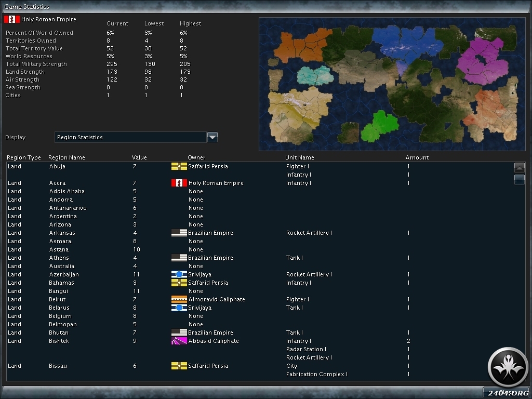Click the Saffarid Persia flag in Abuja row

pos(179,166)
